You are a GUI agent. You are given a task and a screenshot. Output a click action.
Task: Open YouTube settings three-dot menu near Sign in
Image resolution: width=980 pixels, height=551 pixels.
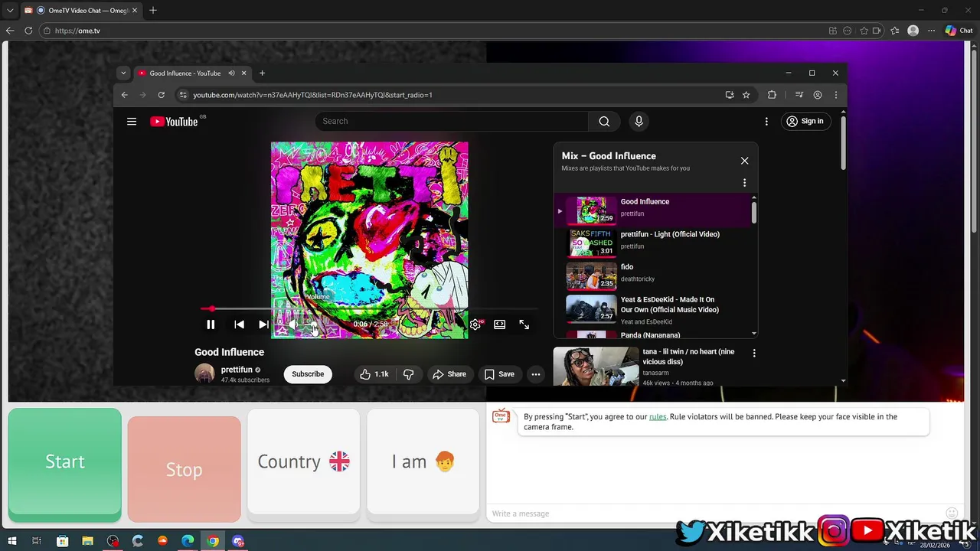[x=766, y=121]
